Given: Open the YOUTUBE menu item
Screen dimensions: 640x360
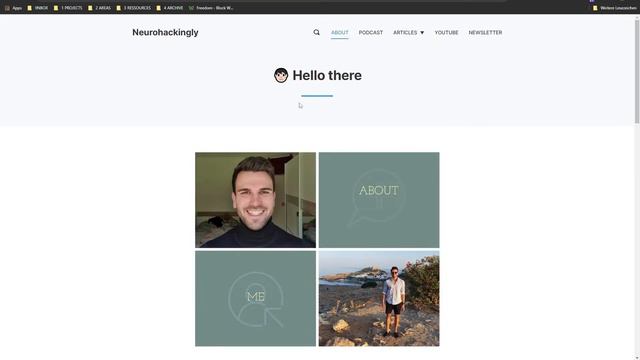Looking at the screenshot, I should point(446,32).
